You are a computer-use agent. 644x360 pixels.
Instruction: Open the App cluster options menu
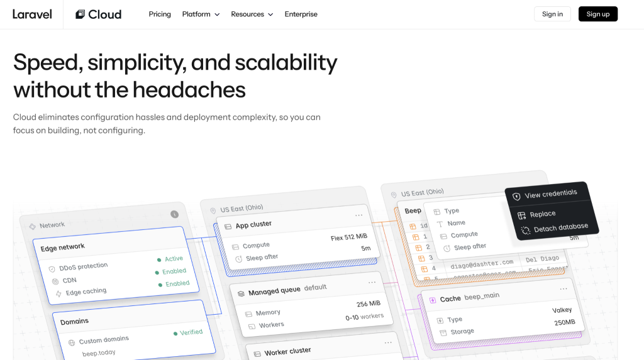pos(359,215)
